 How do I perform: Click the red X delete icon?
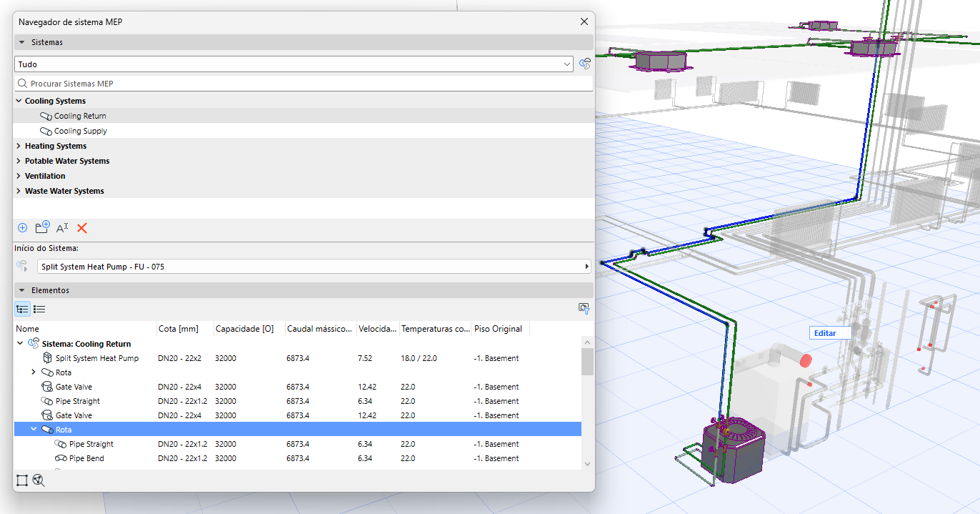[82, 228]
